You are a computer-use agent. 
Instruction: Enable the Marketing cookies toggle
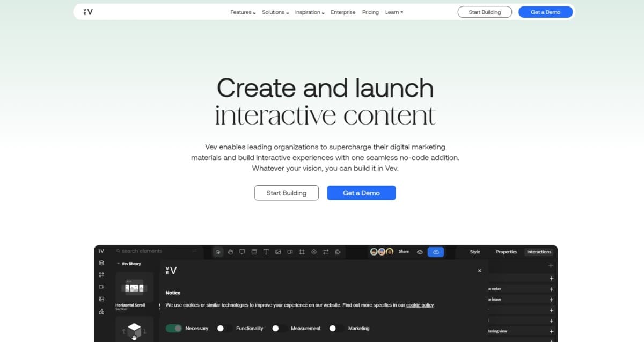point(336,328)
